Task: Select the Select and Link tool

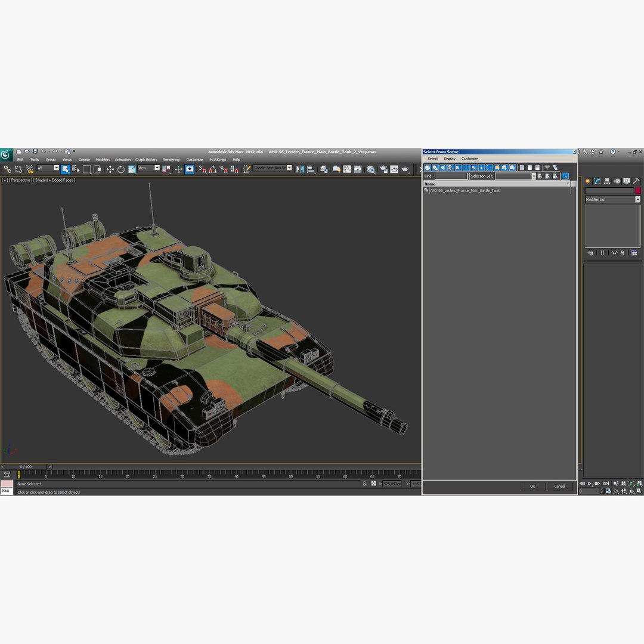Action: click(7, 169)
